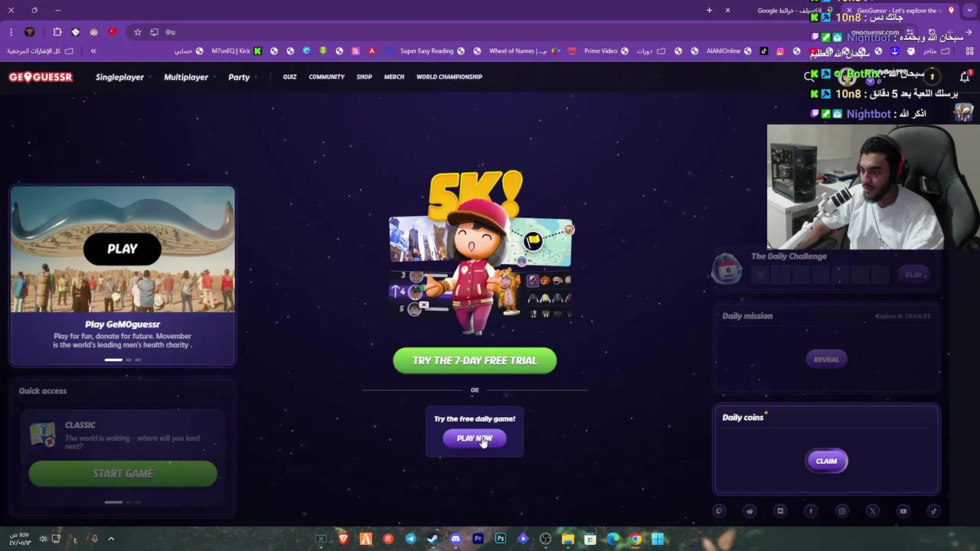Viewport: 980px width, 551px height.
Task: Open GeoGuessr TikTok social icon in footer
Action: tap(934, 511)
